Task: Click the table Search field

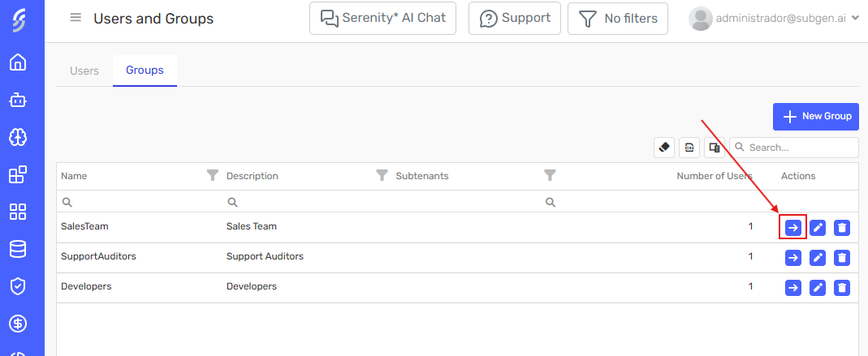Action: pos(801,148)
